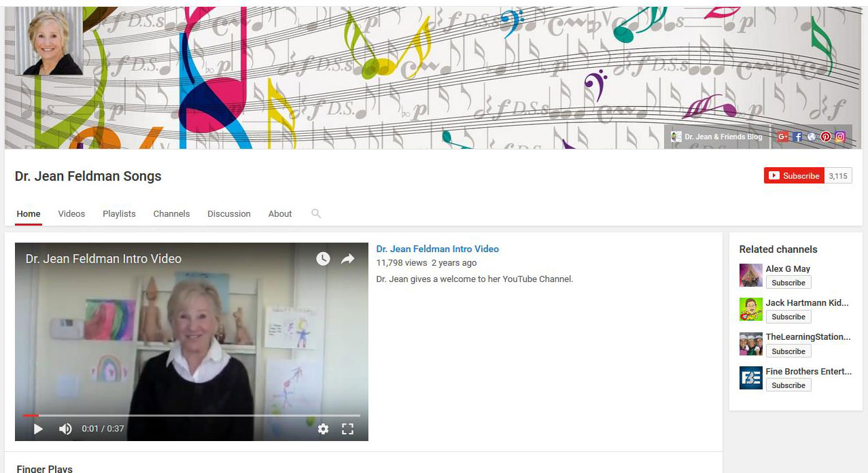Go to the About tab
Viewport: 868px width, 473px height.
[280, 213]
